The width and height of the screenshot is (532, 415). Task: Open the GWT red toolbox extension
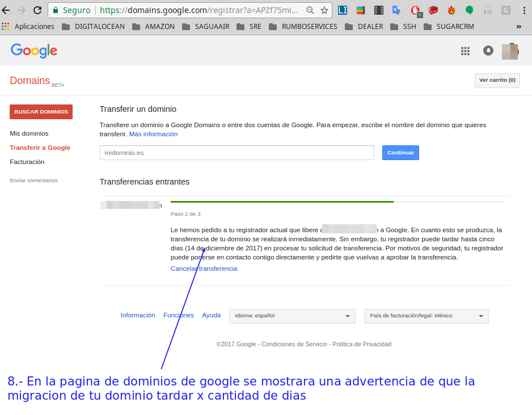(433, 11)
